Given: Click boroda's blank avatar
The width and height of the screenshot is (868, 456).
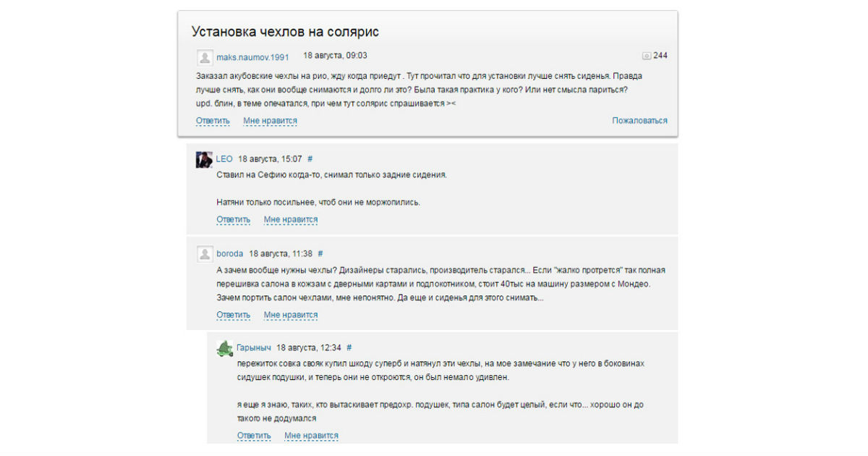Looking at the screenshot, I should click(204, 254).
